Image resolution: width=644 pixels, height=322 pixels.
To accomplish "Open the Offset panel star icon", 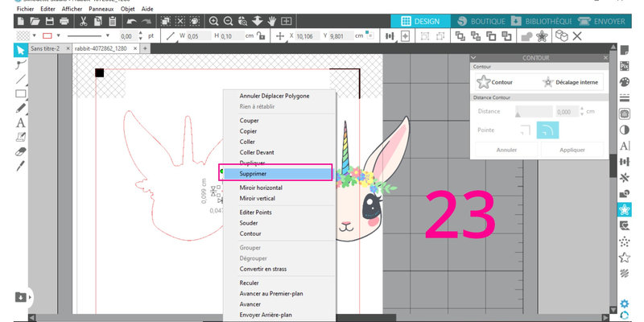I will coord(624,209).
